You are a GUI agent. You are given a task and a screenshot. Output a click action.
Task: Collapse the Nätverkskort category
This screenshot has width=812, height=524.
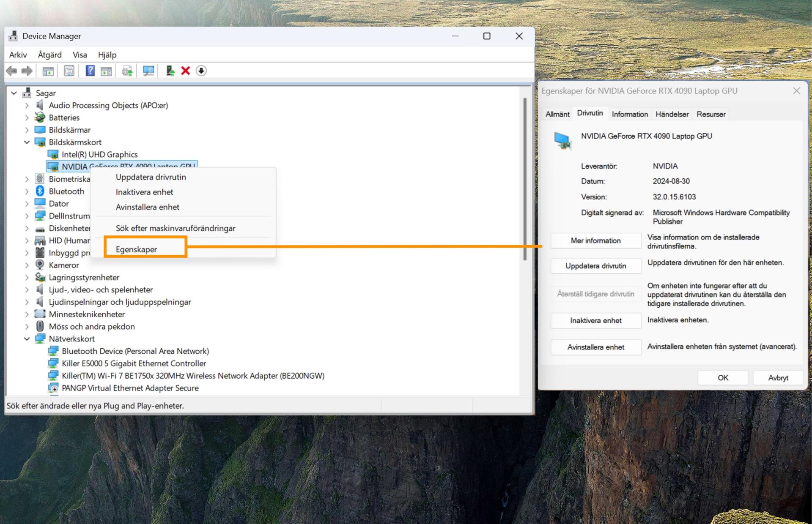(x=27, y=339)
